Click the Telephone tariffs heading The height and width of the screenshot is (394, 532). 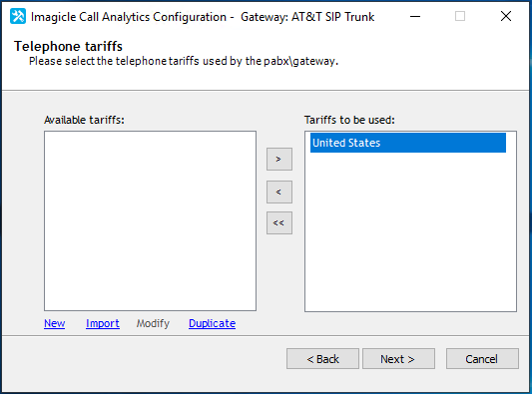(x=68, y=47)
